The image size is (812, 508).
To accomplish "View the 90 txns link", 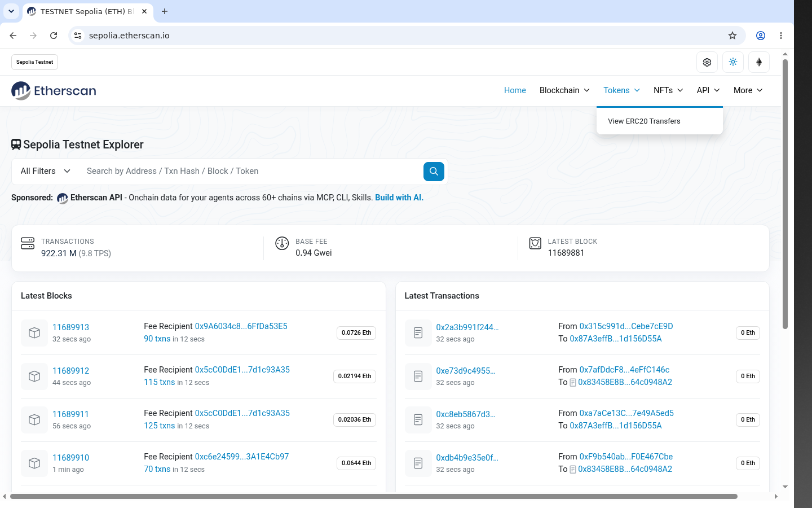I will point(157,339).
